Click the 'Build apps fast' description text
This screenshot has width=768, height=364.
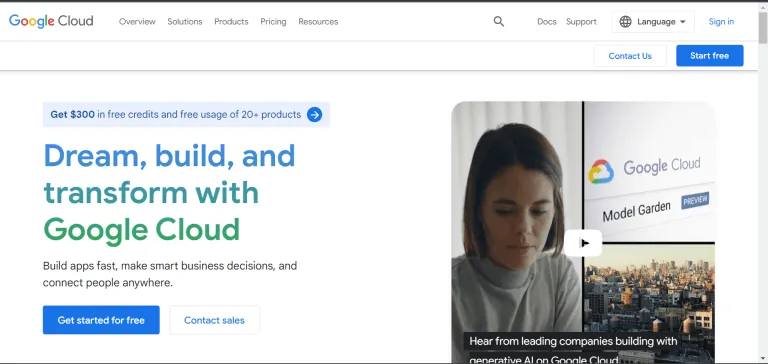pos(170,274)
